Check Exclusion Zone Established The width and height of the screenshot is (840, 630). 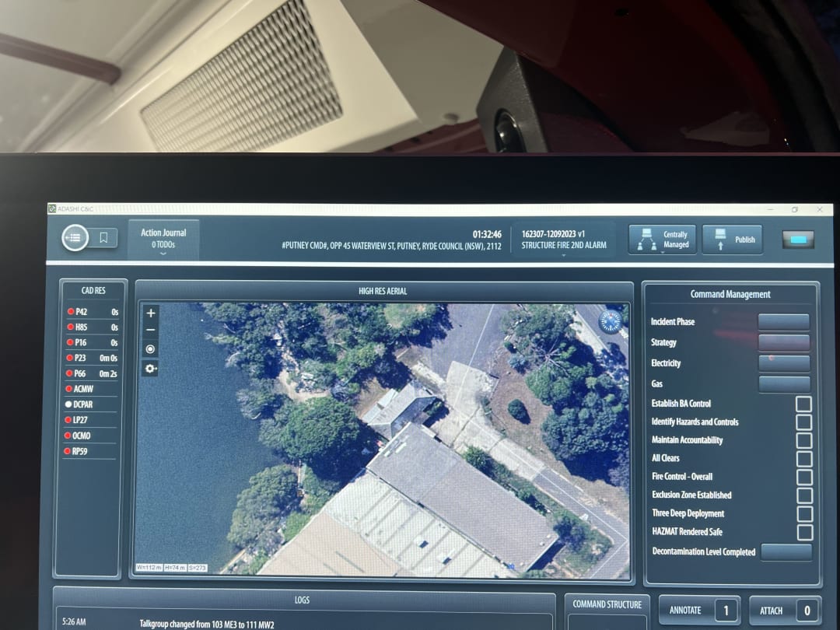(805, 495)
